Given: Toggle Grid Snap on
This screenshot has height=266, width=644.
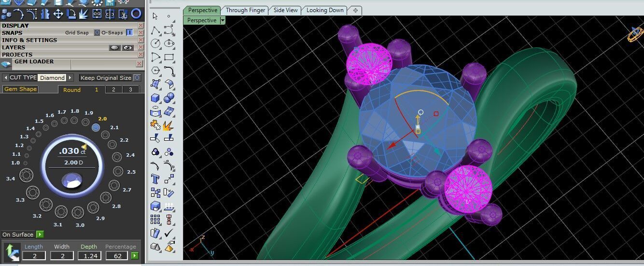Looking at the screenshot, I should tap(97, 33).
